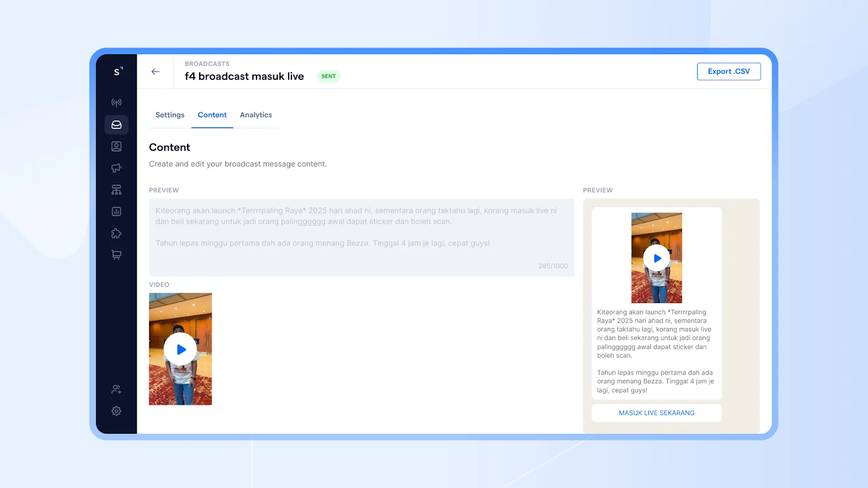Open the Channels signal icon in sidebar
Screen dimensions: 868x488
[117, 102]
